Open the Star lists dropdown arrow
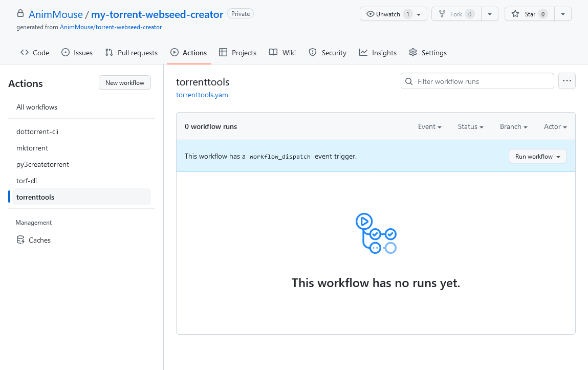 pos(562,14)
